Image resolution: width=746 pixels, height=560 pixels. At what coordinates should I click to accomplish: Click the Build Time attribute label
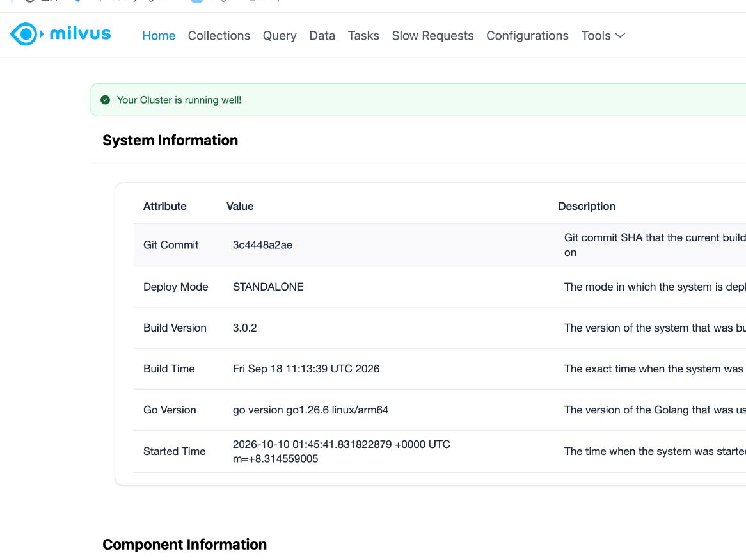click(169, 369)
